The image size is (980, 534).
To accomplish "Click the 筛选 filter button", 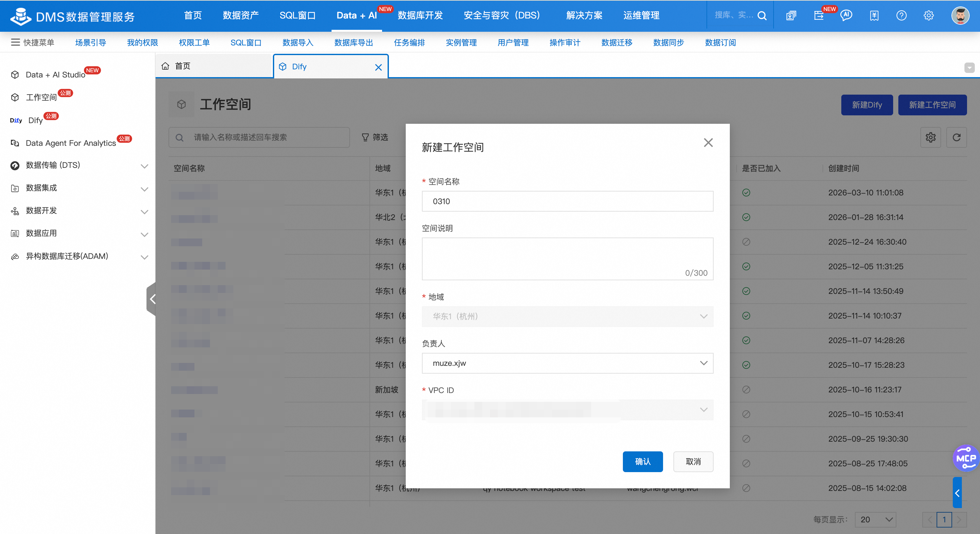I will (x=374, y=137).
